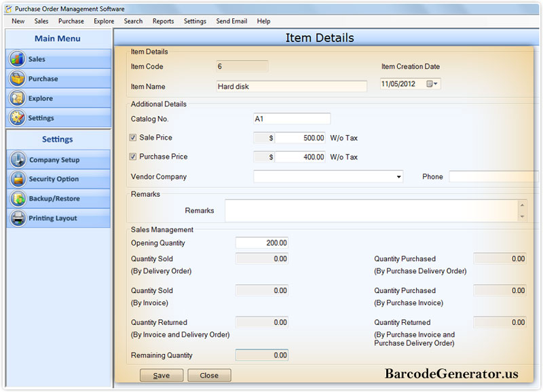
Task: Click the application icon in title bar
Action: [x=9, y=9]
